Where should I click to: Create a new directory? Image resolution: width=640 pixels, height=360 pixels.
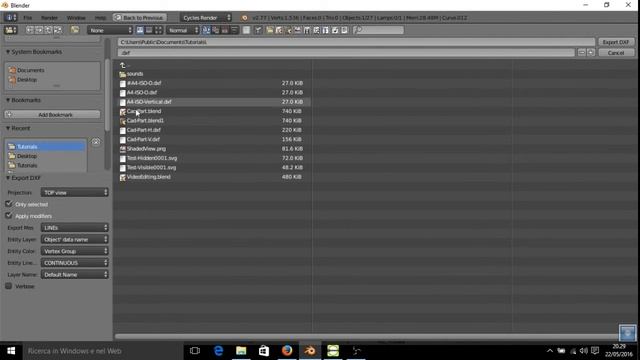75,30
